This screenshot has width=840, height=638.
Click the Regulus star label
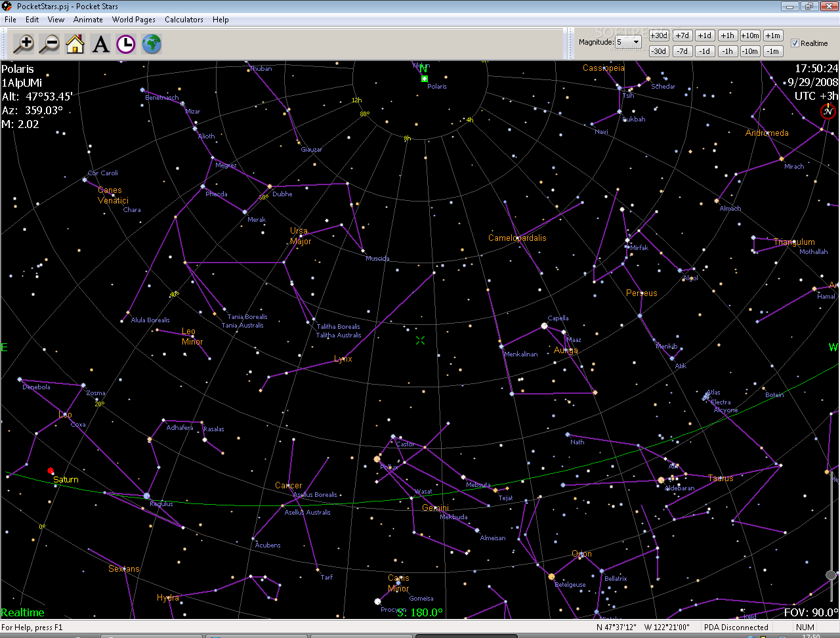tap(161, 504)
